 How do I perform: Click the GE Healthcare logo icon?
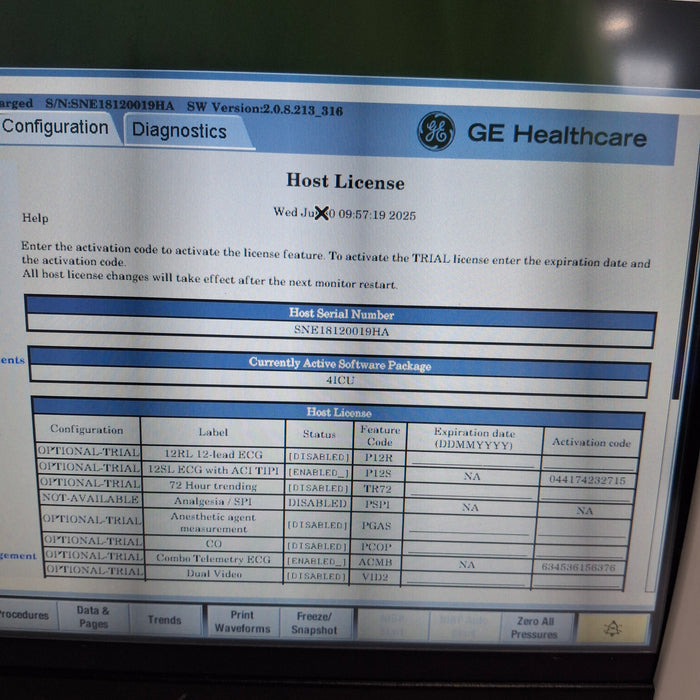pos(436,131)
